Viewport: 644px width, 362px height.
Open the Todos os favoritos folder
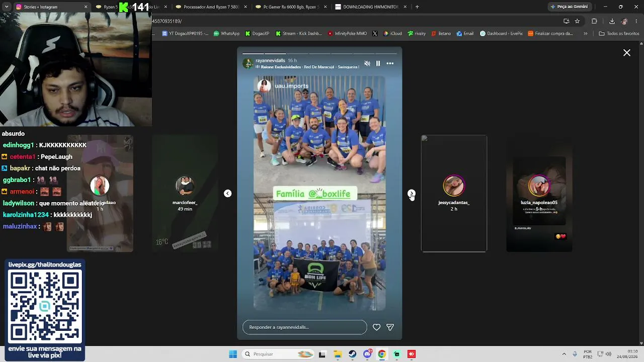[619, 34]
